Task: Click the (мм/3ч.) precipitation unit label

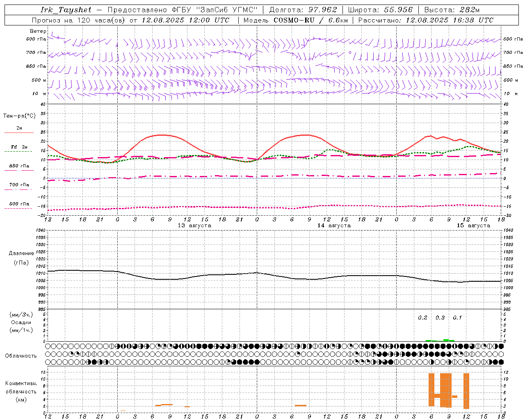Action: coord(21,315)
